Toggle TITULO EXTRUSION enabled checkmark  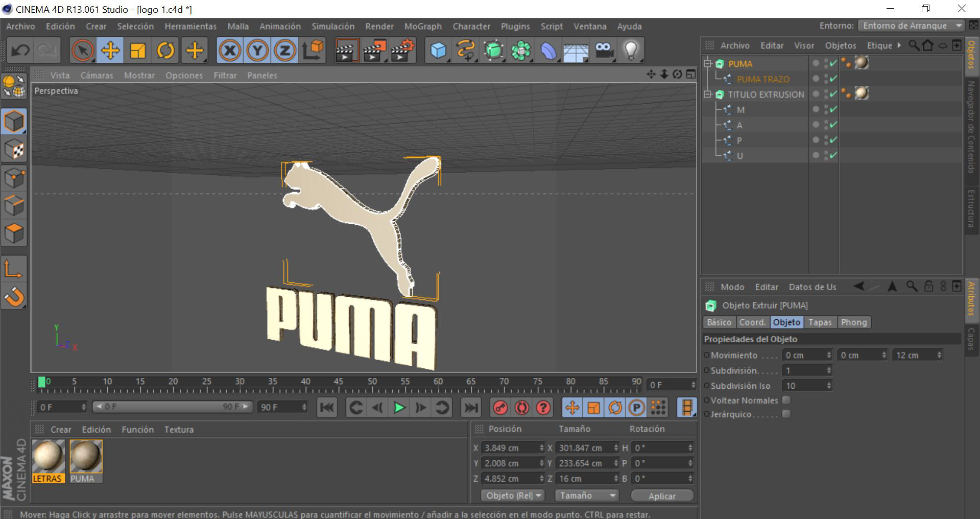(833, 95)
